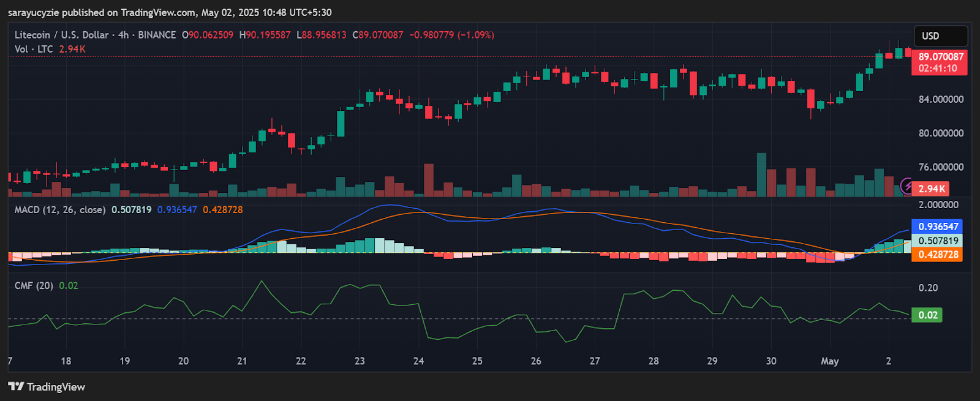Open the MACD (12, 26, close) legend
Viewport: 980px width, 401px height.
(x=60, y=209)
